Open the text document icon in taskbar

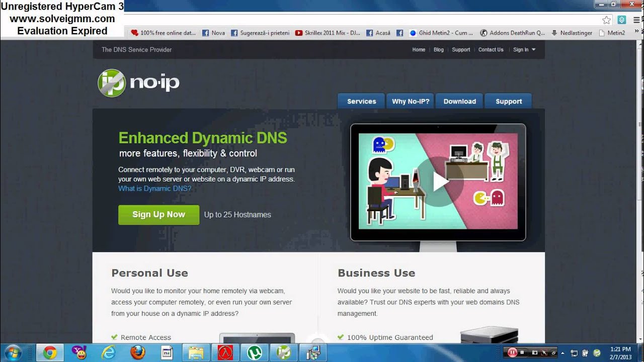167,352
